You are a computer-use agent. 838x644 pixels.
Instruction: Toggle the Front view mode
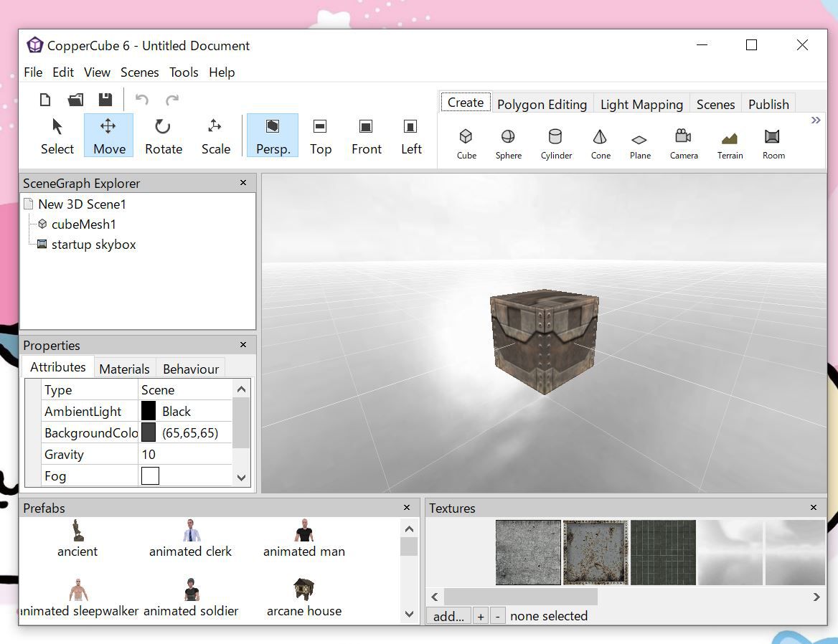pyautogui.click(x=366, y=136)
